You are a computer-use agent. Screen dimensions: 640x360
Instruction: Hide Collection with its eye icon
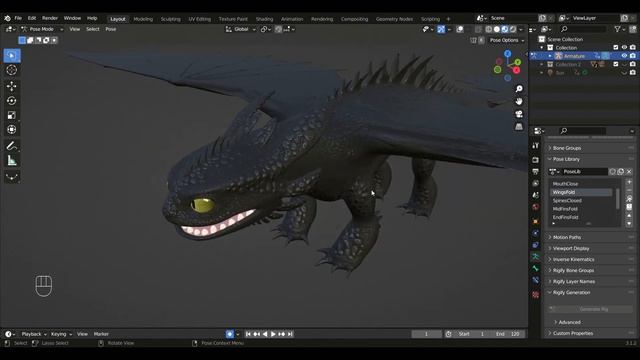pos(624,48)
